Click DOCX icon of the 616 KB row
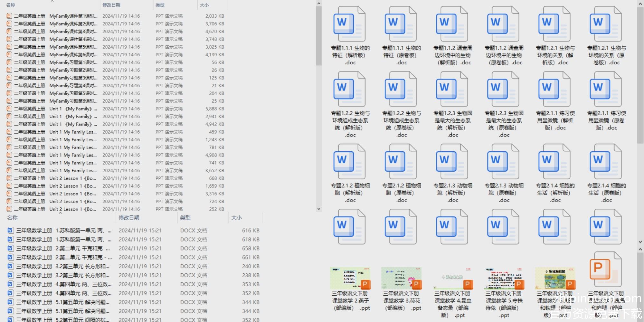 point(10,230)
